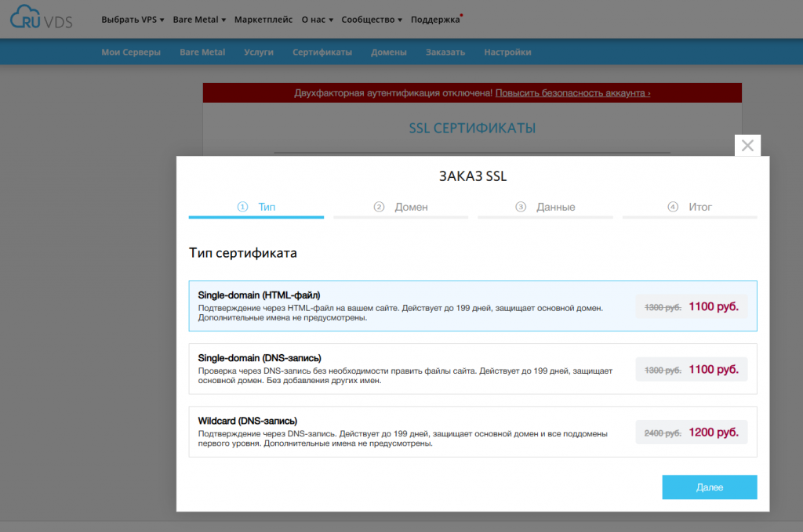Click 1200 руб. Wildcard price
The height and width of the screenshot is (532, 803).
click(x=714, y=432)
